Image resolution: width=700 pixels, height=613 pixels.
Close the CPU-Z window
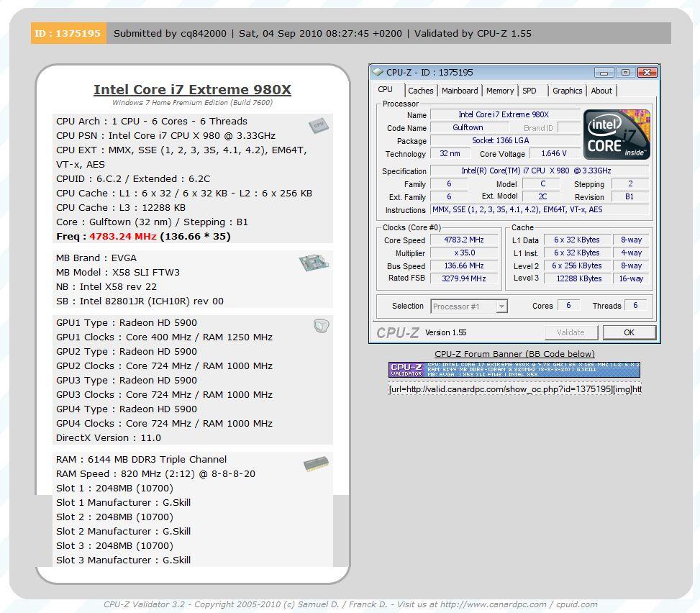647,73
